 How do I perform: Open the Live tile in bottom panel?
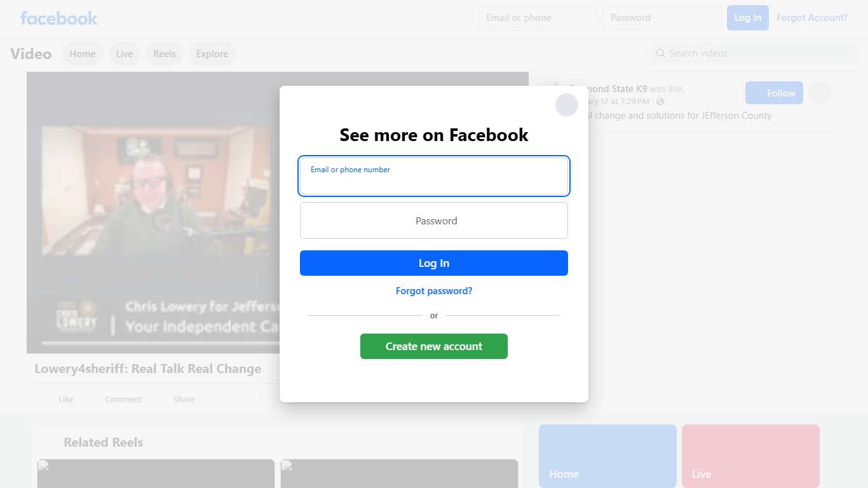point(750,456)
